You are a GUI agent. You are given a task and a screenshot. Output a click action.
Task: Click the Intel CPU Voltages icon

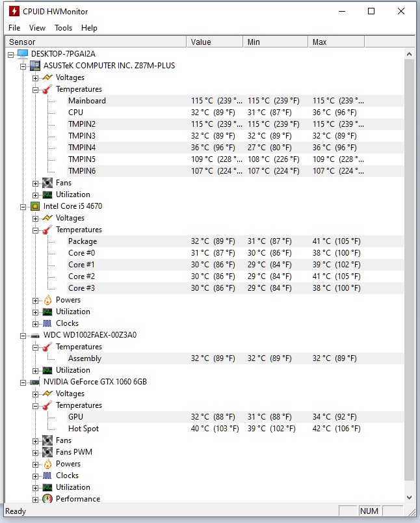tap(47, 218)
